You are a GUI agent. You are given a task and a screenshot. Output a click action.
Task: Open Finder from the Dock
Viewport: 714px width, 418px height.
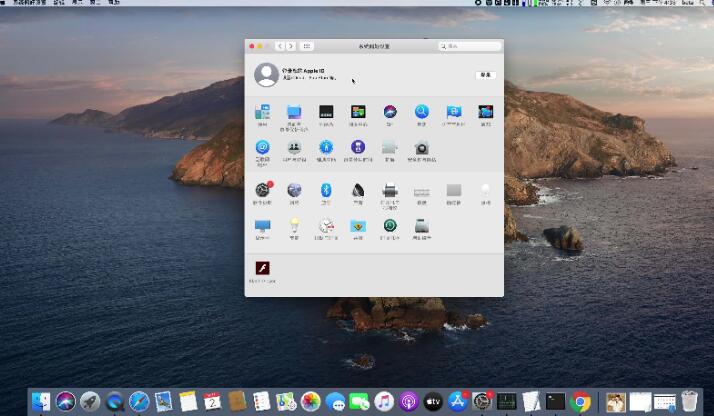click(41, 402)
